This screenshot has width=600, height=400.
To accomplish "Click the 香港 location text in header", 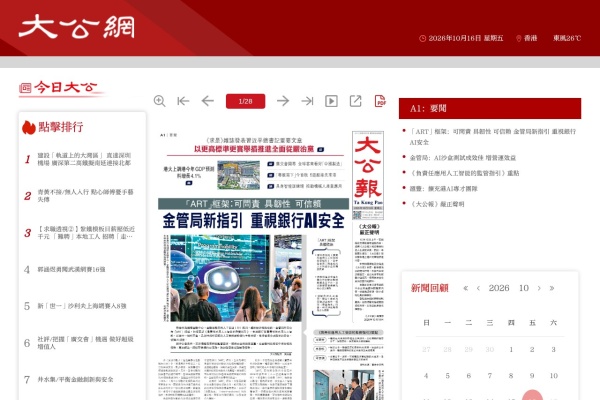I will pyautogui.click(x=530, y=38).
